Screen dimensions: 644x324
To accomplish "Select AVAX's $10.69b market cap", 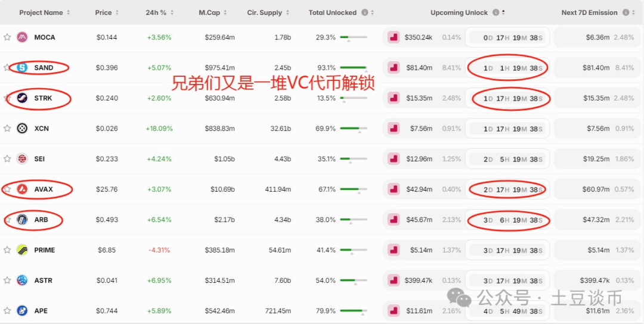I will pos(222,189).
